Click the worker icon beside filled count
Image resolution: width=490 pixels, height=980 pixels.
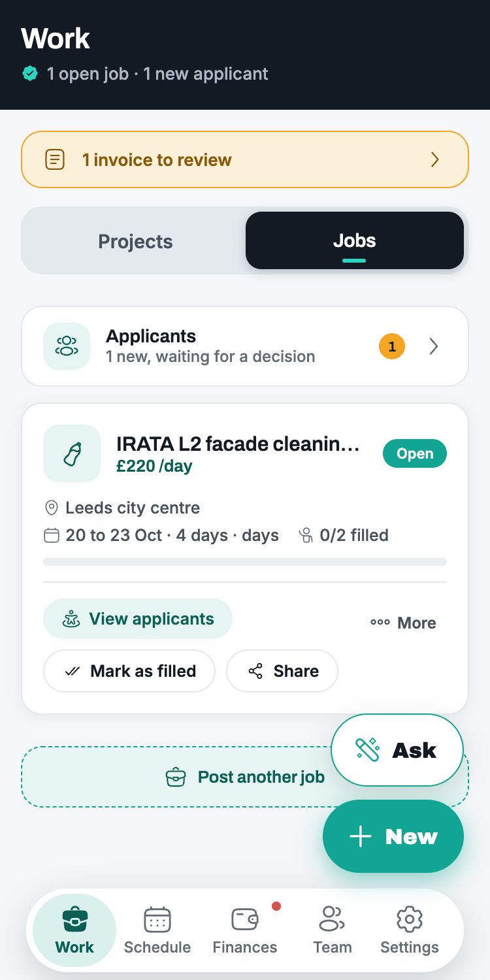(305, 536)
